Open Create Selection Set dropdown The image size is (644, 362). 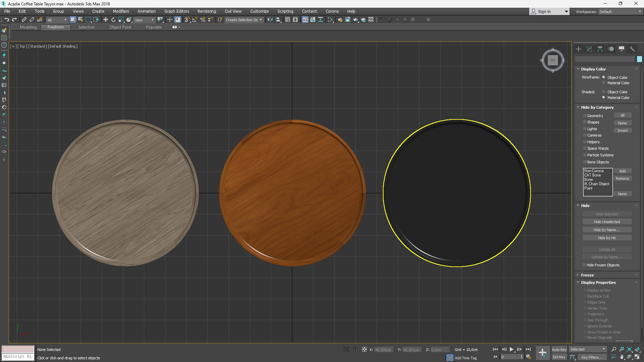point(244,20)
